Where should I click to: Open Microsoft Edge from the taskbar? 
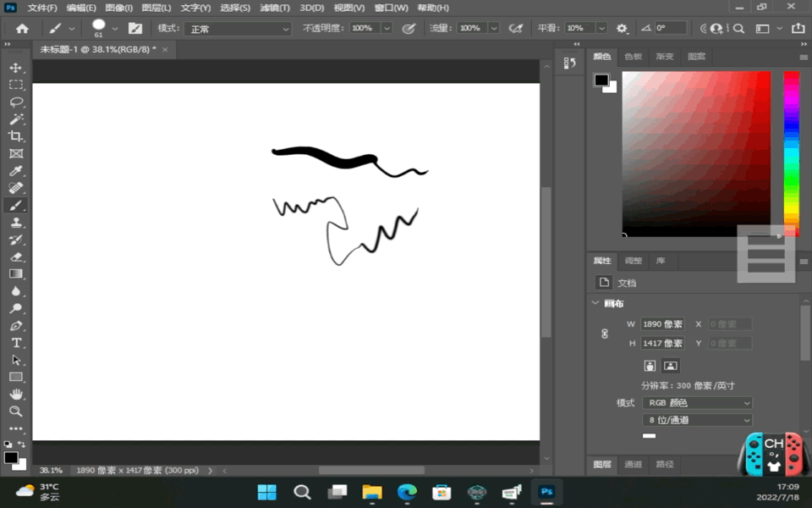coord(407,492)
